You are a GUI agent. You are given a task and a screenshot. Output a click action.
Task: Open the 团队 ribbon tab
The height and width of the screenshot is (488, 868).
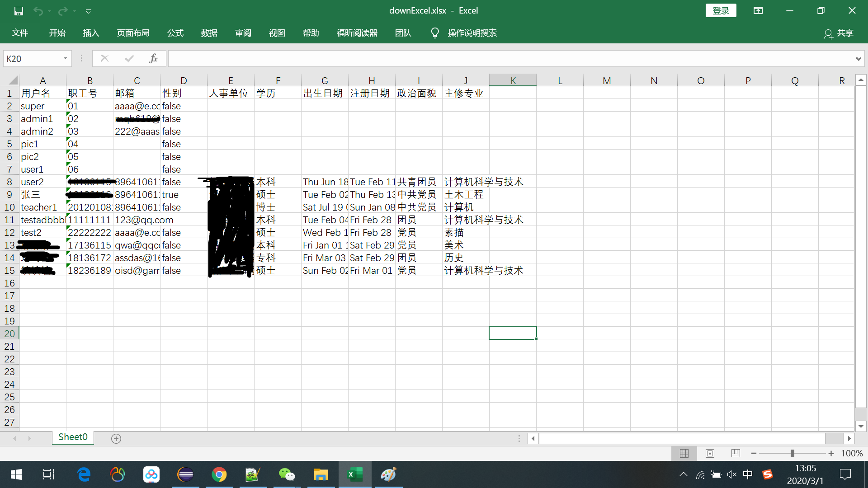click(x=403, y=33)
